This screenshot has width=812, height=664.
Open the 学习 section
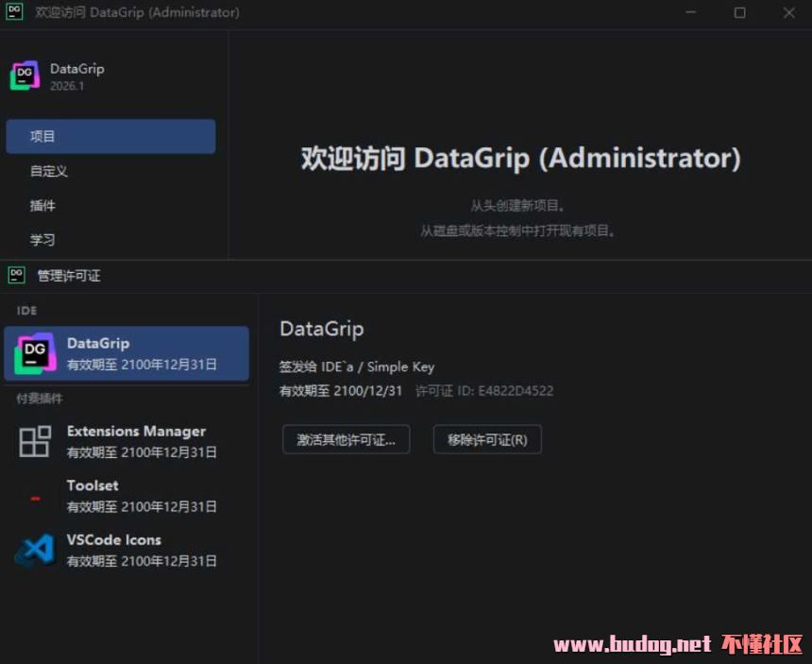pos(43,240)
